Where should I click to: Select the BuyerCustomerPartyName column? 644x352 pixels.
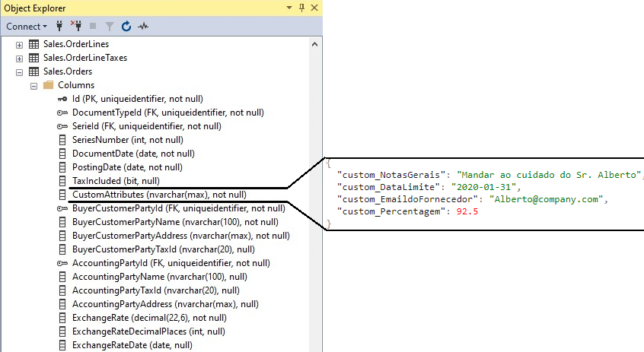(175, 222)
